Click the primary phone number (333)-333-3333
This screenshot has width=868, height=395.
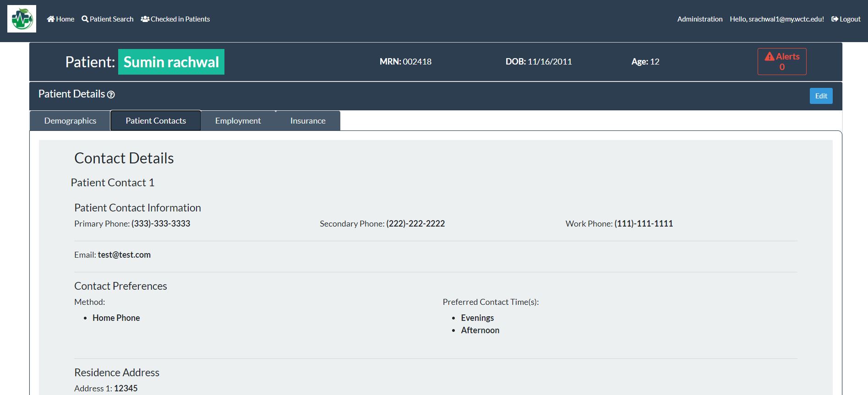click(161, 224)
